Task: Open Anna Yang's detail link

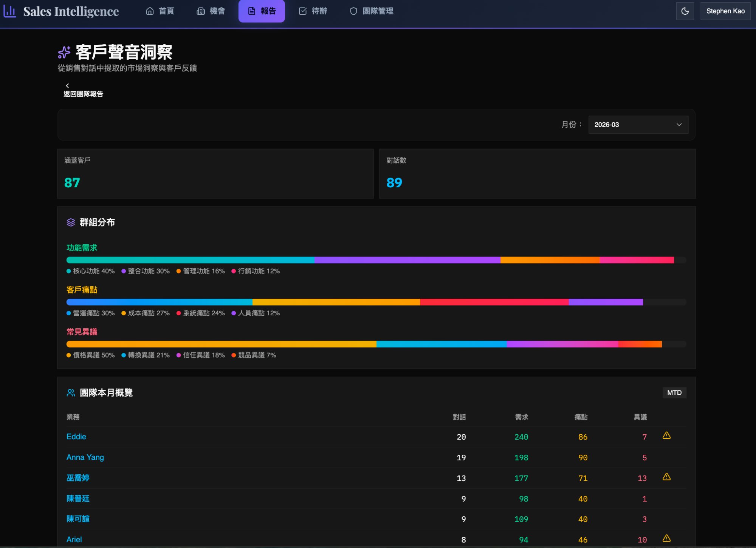Action: tap(85, 457)
